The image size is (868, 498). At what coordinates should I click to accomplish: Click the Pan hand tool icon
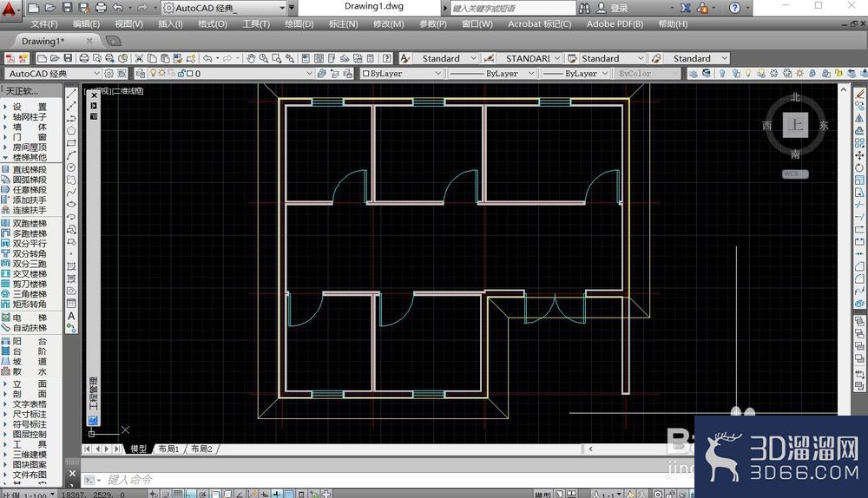pyautogui.click(x=251, y=58)
